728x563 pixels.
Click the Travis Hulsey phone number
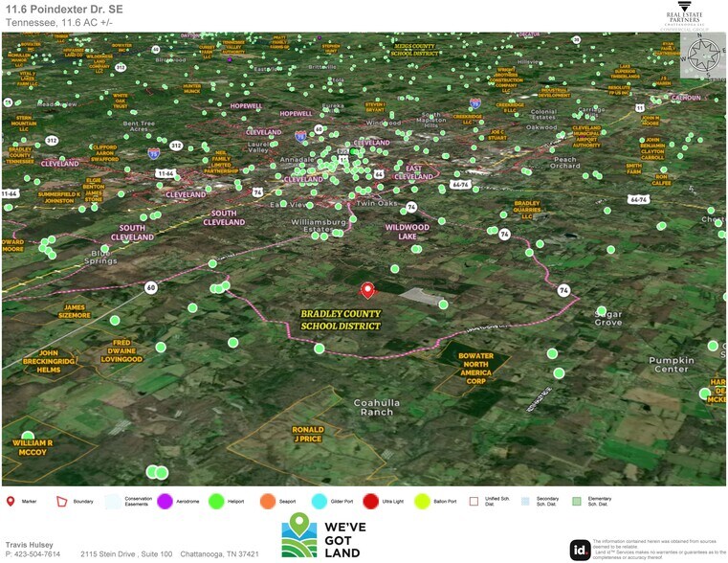tap(33, 554)
